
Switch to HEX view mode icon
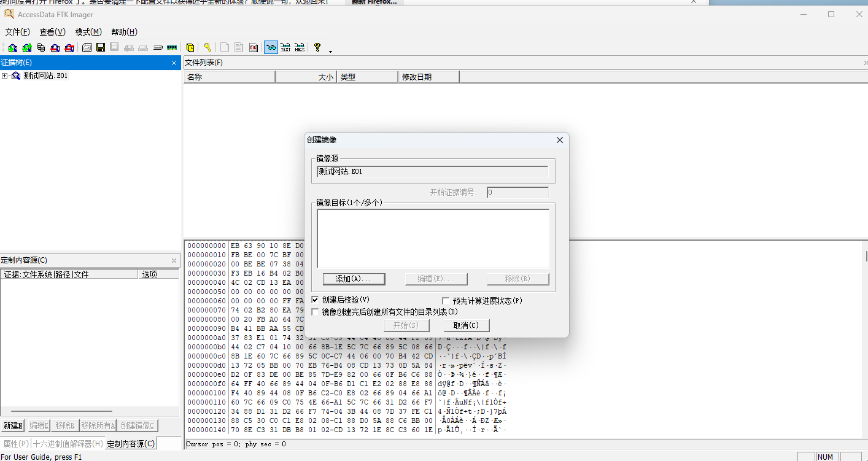tap(300, 47)
